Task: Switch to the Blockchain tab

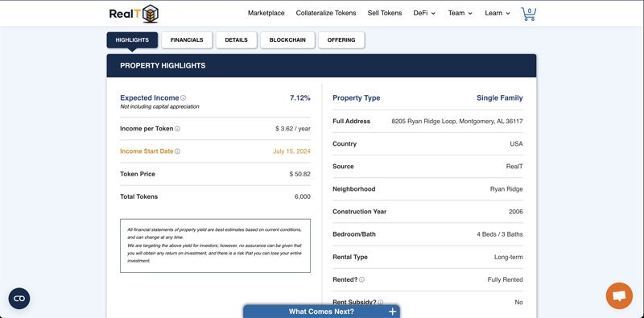Action: pyautogui.click(x=287, y=40)
